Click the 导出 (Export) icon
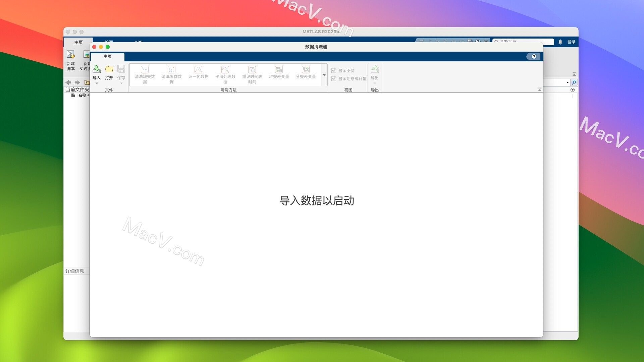This screenshot has width=644, height=362. 375,69
